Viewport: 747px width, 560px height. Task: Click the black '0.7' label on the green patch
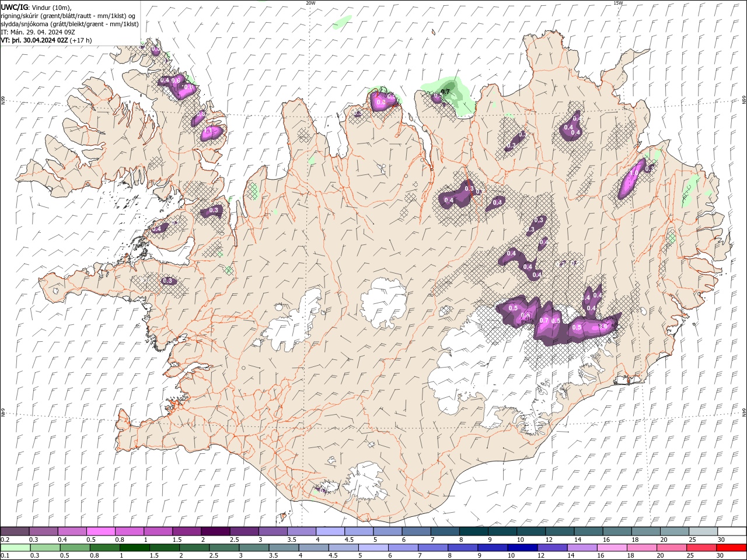click(446, 92)
